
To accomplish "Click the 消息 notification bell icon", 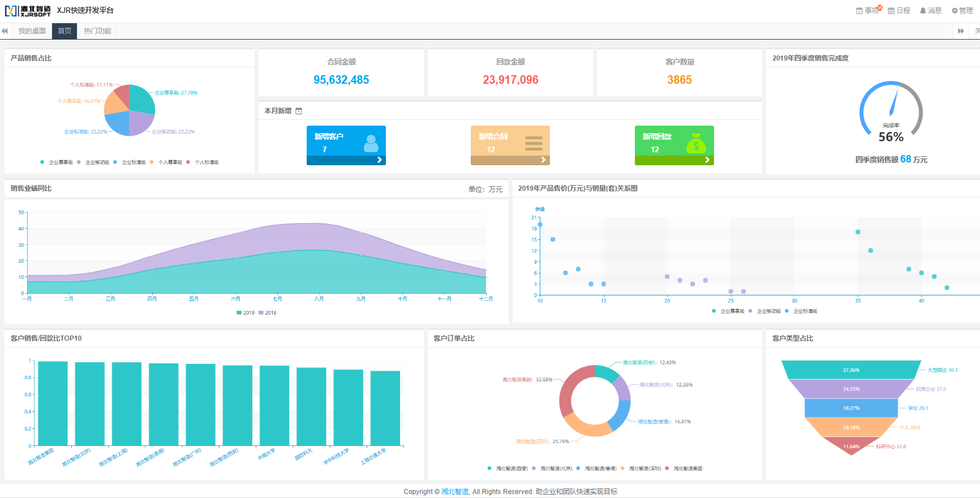I will (x=923, y=11).
